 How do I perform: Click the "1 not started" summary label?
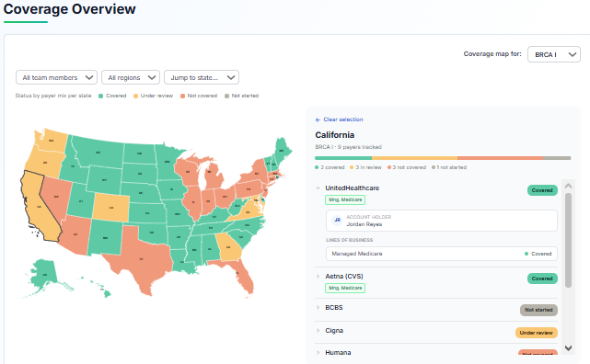click(452, 167)
